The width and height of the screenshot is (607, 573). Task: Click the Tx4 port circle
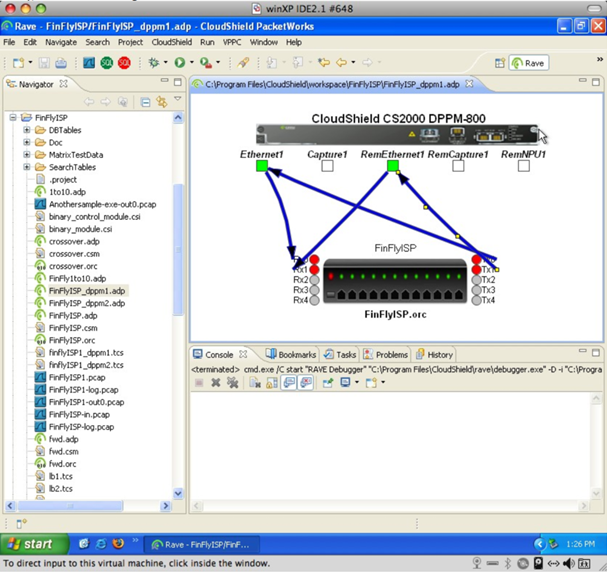point(477,300)
